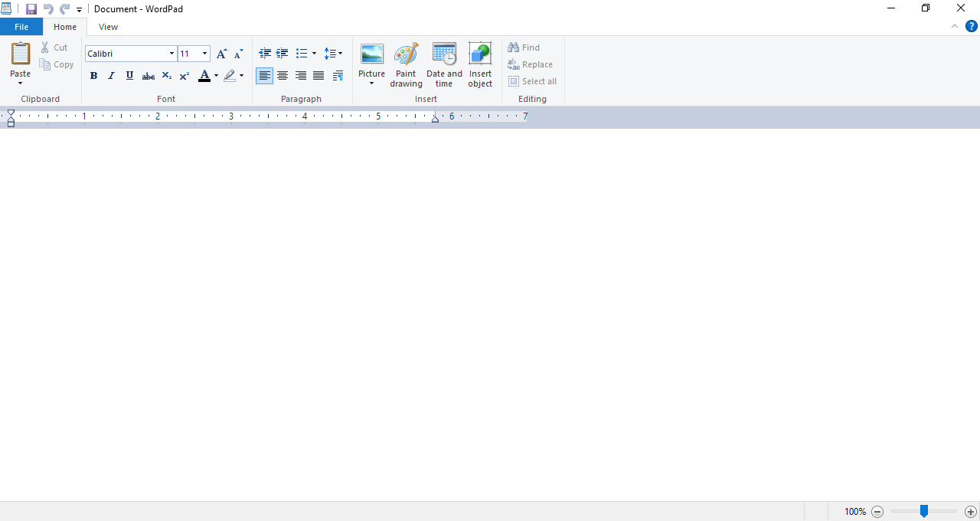Click the Find button

[x=524, y=48]
